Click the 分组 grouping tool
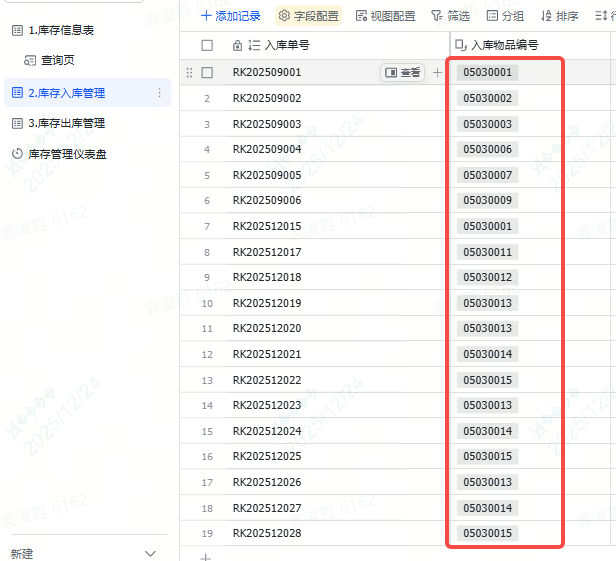 (505, 16)
